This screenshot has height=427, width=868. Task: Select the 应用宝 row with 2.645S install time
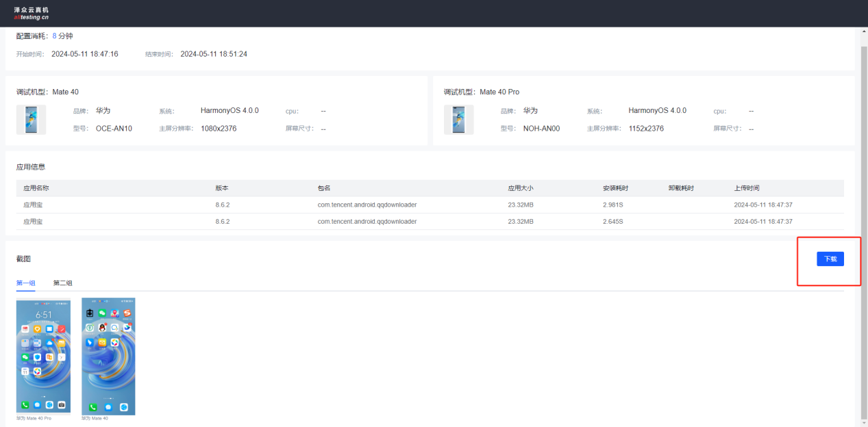33,222
